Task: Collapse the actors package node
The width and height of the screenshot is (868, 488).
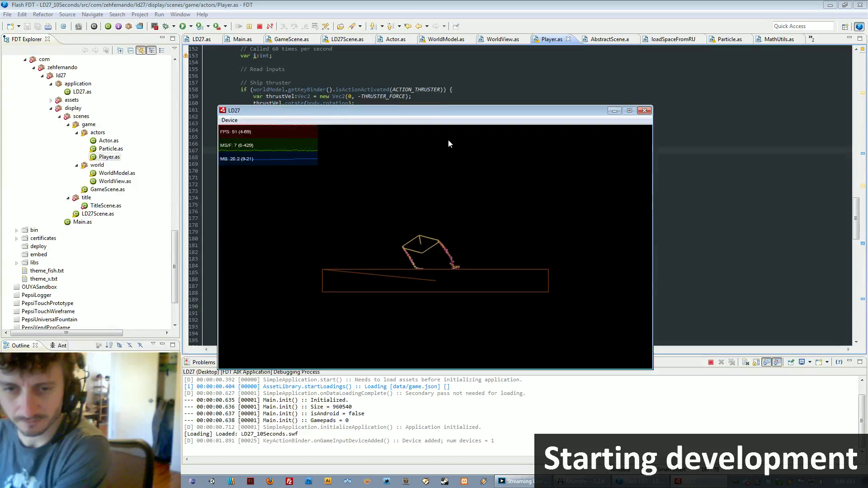Action: point(76,132)
